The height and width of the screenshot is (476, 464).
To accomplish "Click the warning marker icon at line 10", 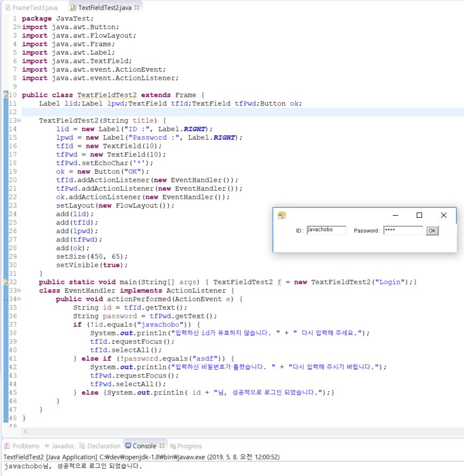I will 6,95.
